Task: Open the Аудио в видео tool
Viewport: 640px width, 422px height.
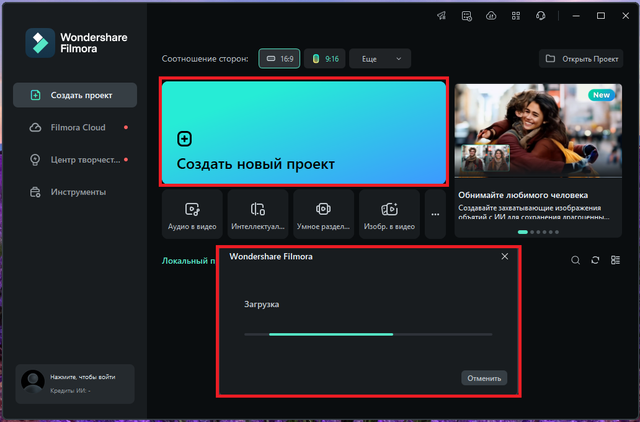Action: pyautogui.click(x=192, y=214)
